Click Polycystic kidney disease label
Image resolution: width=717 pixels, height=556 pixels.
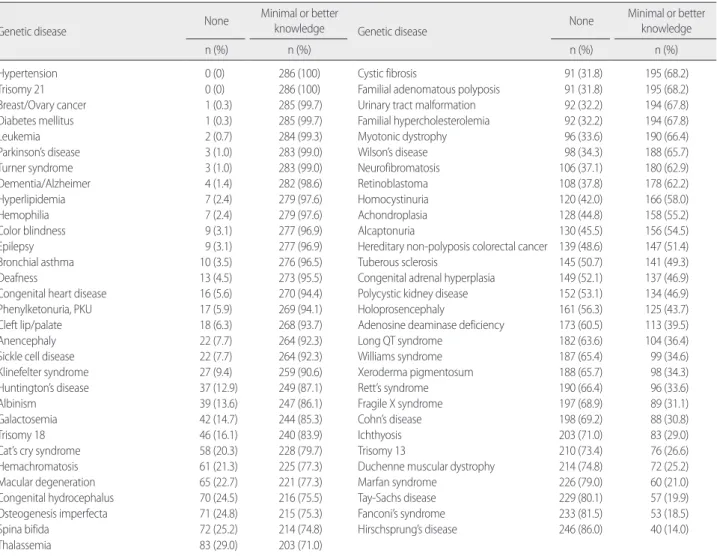(x=412, y=294)
